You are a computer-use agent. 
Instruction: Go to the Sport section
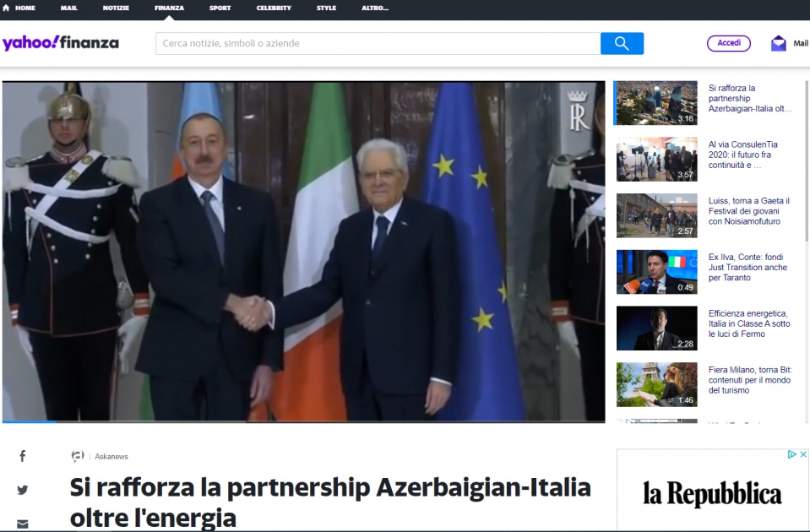click(x=220, y=8)
